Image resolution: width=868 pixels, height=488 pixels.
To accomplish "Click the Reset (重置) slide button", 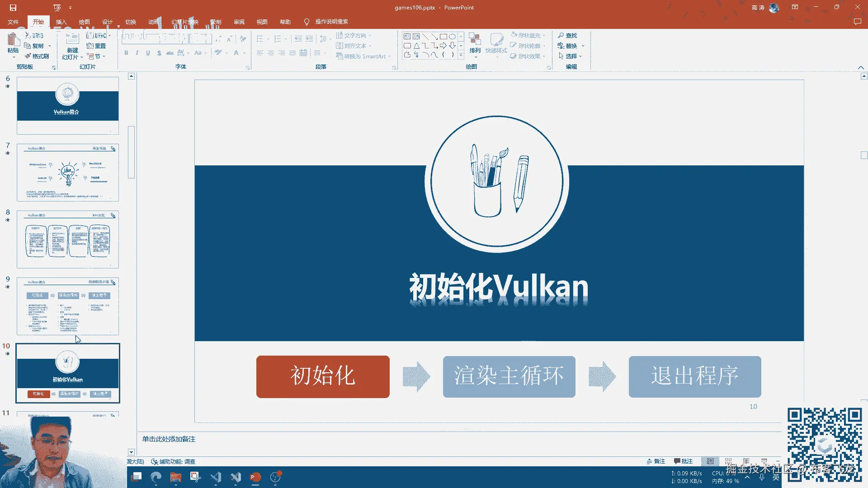I will coord(96,46).
